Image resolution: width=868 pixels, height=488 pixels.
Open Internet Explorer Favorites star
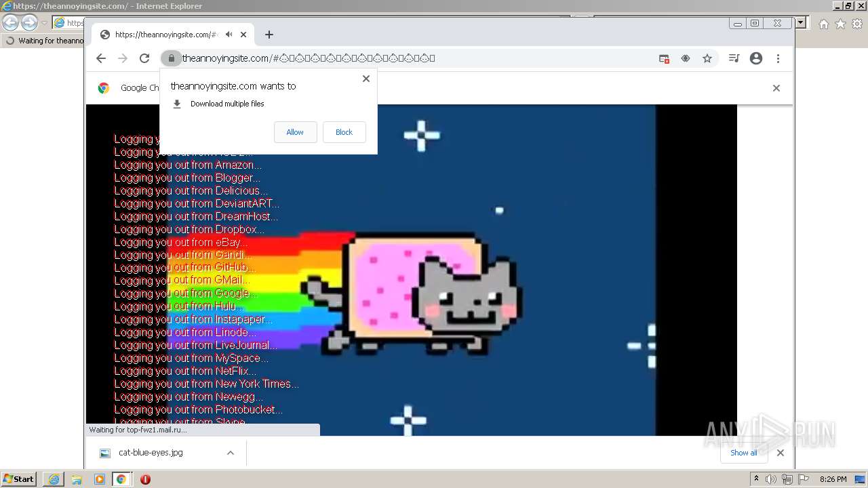click(840, 24)
